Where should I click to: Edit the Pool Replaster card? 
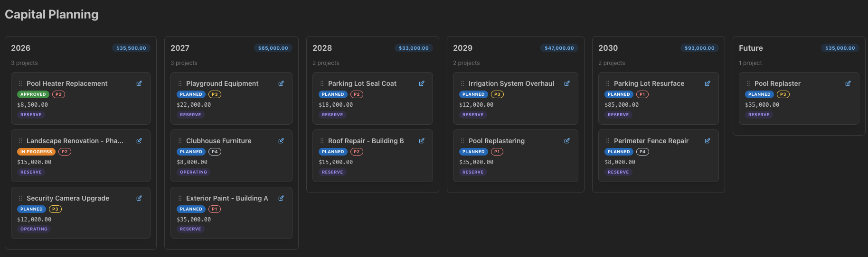pyautogui.click(x=848, y=83)
